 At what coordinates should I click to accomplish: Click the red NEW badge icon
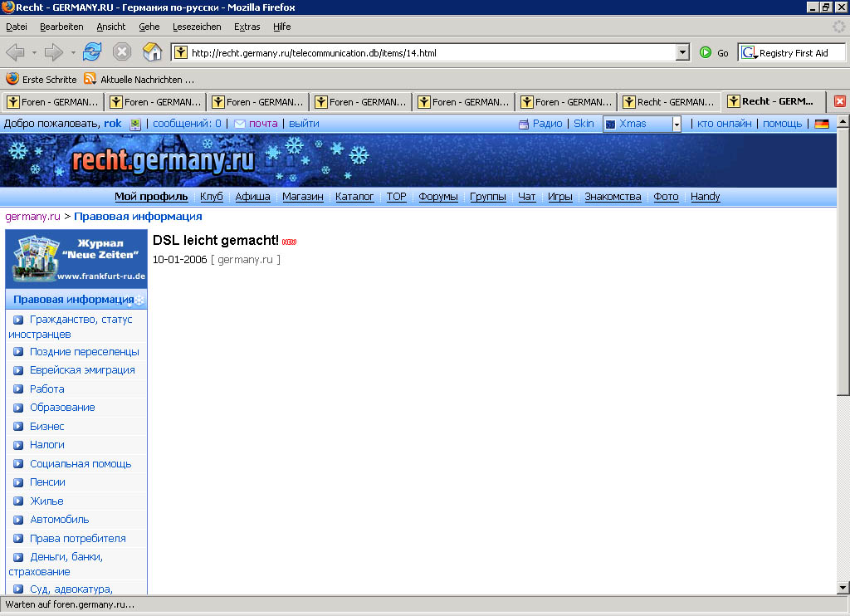click(x=290, y=242)
